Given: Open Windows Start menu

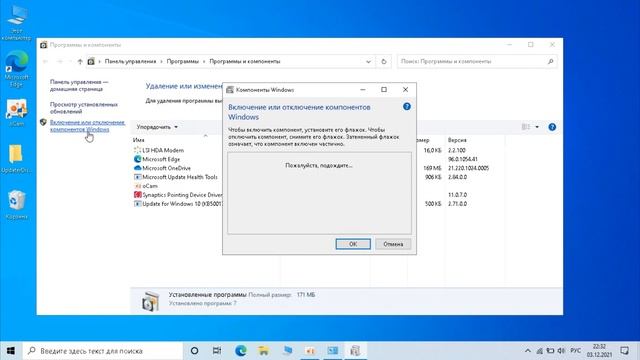Looking at the screenshot, I should 11,351.
